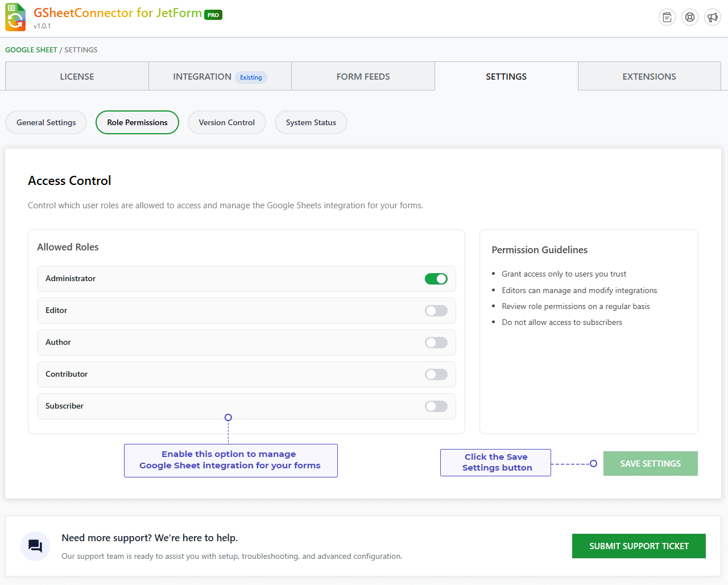Click the Administrator role label
This screenshot has width=728, height=585.
tap(71, 278)
